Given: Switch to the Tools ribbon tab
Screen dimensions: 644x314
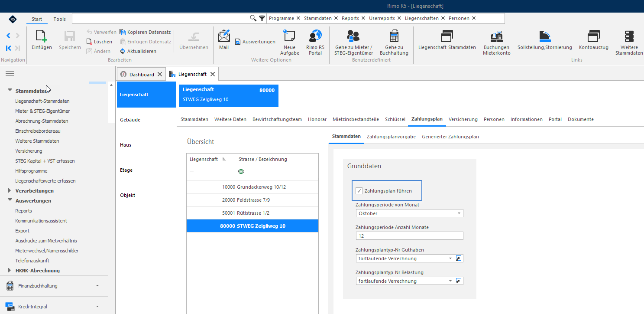Looking at the screenshot, I should tap(60, 19).
